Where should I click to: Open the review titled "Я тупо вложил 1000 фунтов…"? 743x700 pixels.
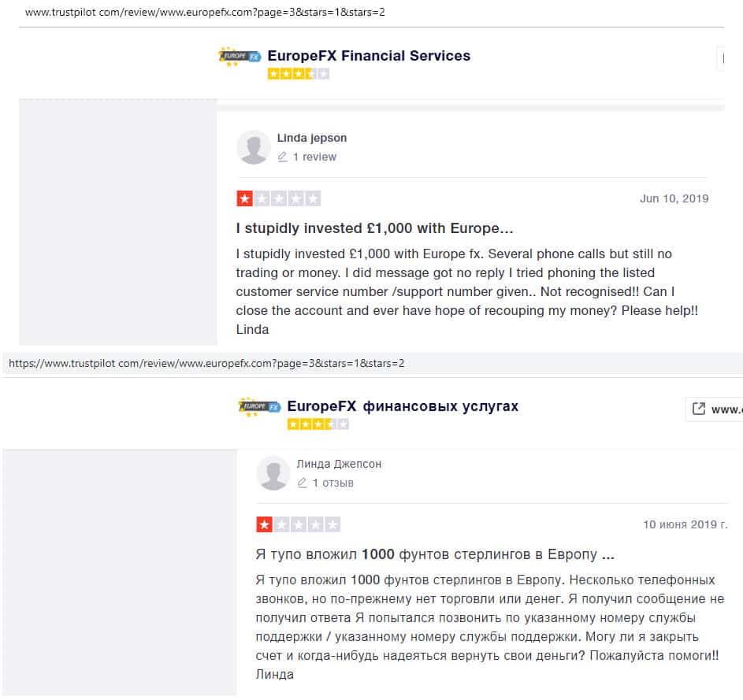tap(435, 554)
